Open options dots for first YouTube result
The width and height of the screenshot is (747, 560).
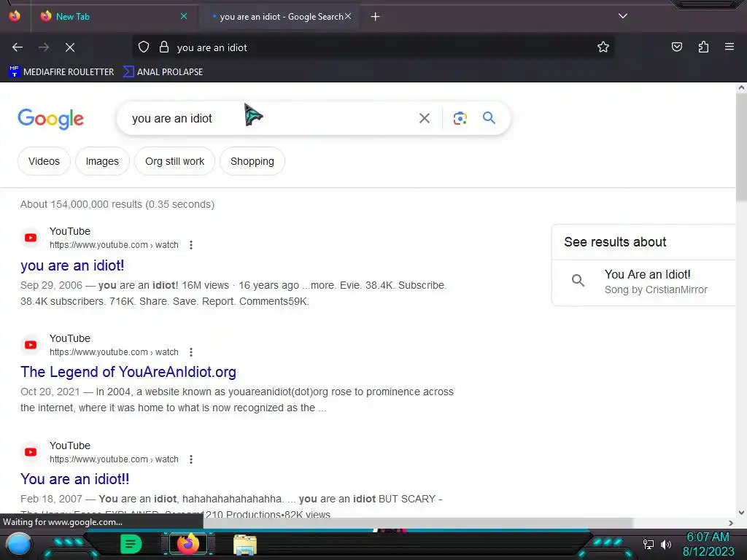click(x=191, y=245)
